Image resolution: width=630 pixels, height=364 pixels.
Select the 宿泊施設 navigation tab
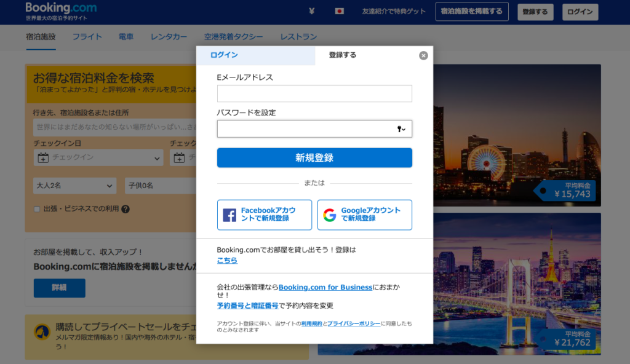[x=41, y=37]
